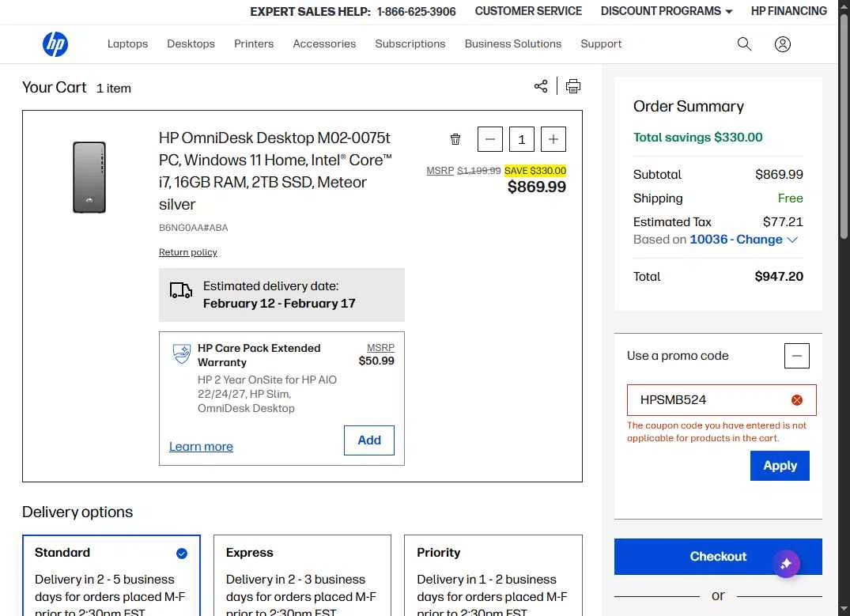Click product SKU B6NG0AA#ABA
850x616 pixels.
coord(194,228)
